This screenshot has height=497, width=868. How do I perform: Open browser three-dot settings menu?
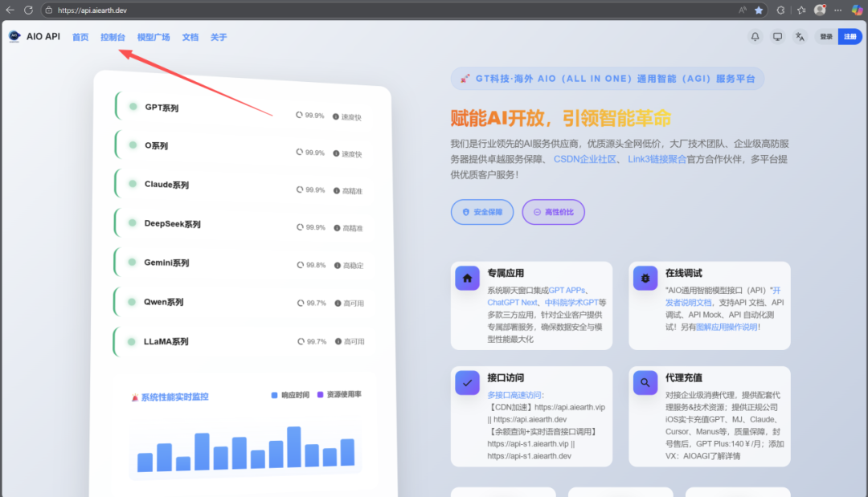838,10
